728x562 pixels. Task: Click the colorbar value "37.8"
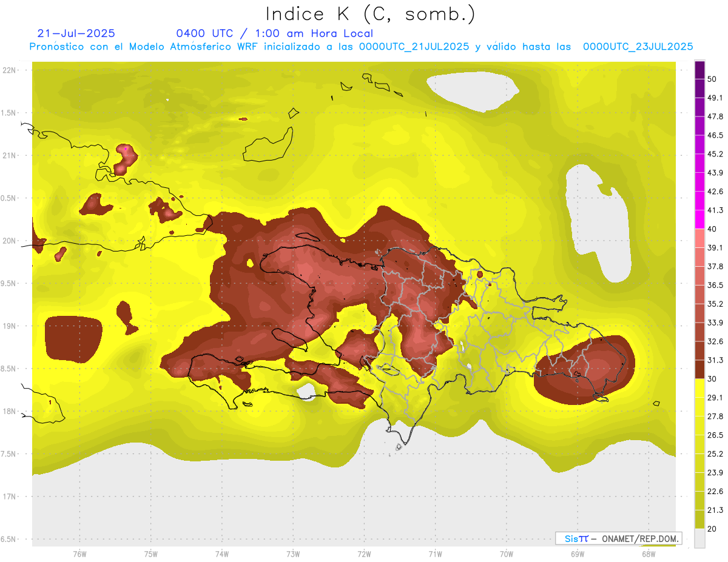715,266
